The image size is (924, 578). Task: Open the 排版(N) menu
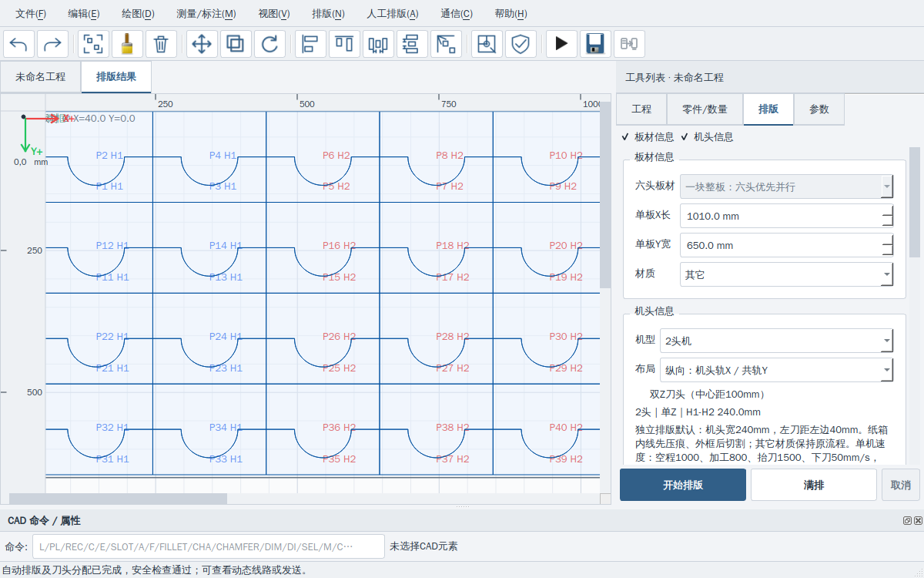[328, 13]
